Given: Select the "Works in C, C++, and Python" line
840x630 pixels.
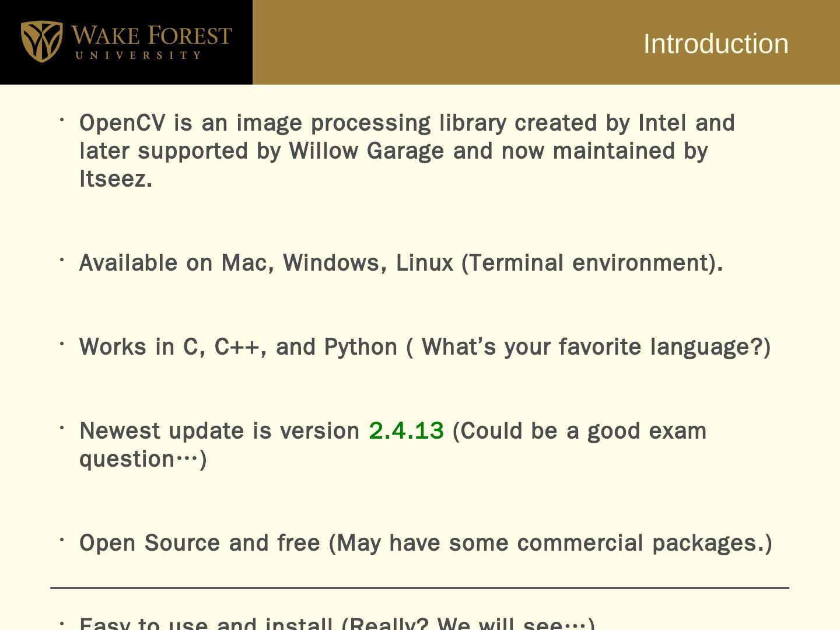Looking at the screenshot, I should click(x=238, y=347).
